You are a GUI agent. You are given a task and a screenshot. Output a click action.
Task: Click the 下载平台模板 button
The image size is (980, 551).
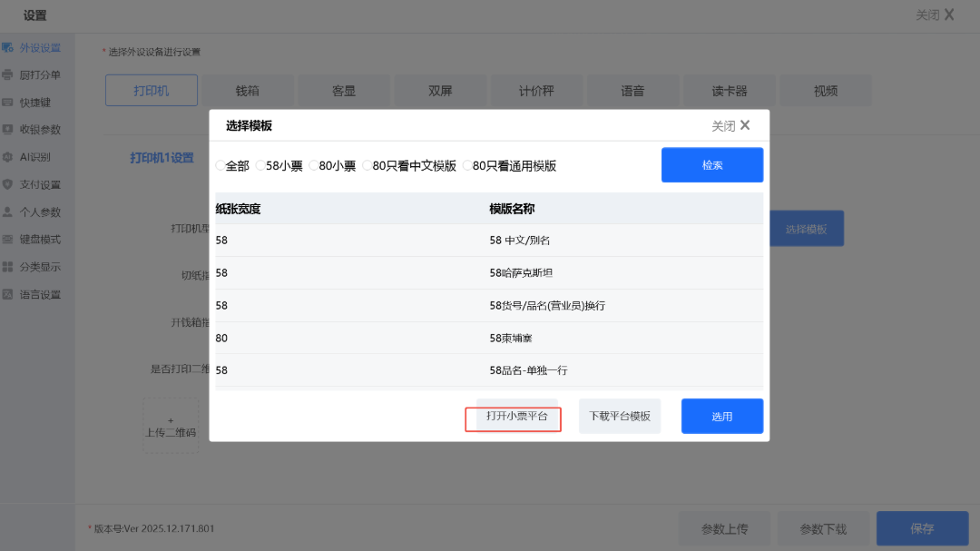(620, 417)
